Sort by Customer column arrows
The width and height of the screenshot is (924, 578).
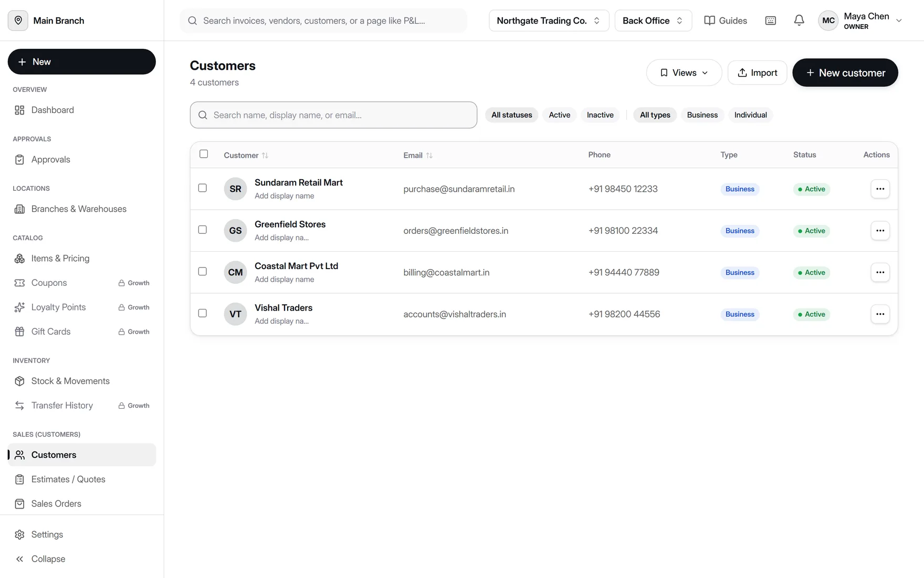(265, 156)
